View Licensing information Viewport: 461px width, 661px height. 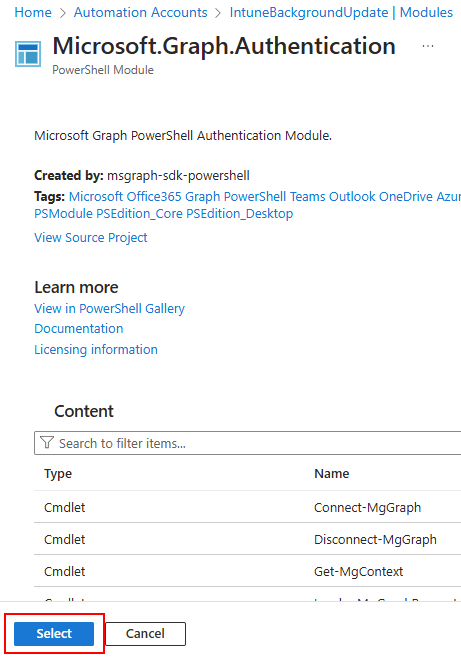pos(96,349)
